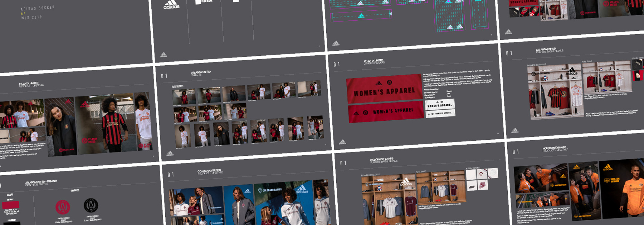Open Colorado Rapids full shot locker photo
This screenshot has width=644, height=225.
pyautogui.click(x=441, y=187)
